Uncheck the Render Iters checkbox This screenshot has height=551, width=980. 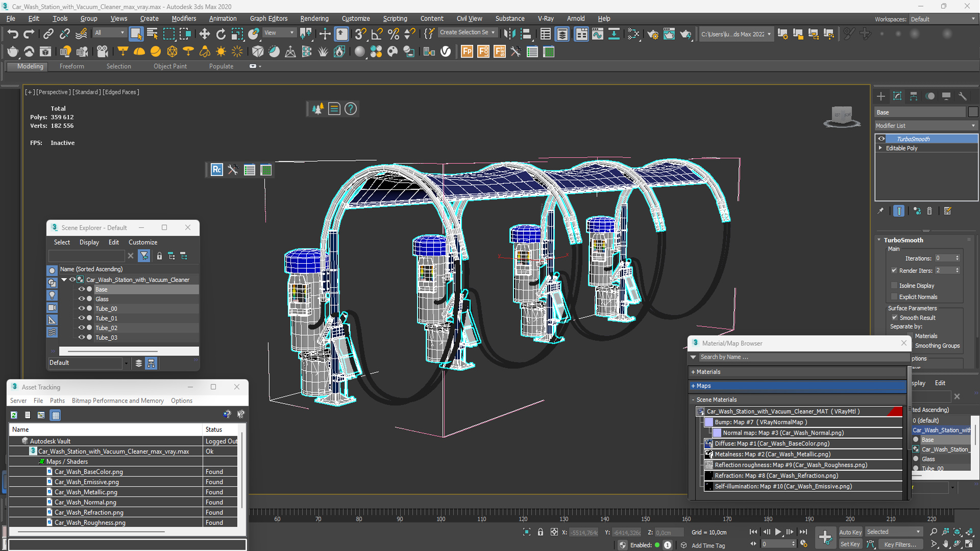(894, 270)
